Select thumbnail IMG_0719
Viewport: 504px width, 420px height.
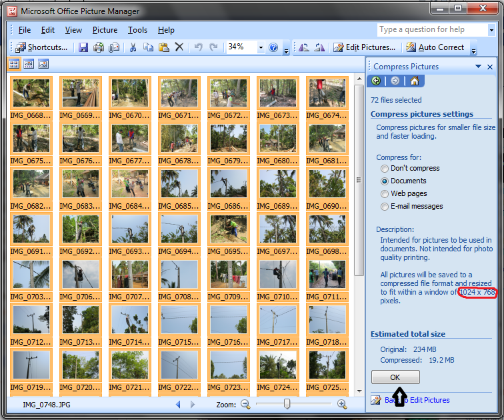pos(31,369)
